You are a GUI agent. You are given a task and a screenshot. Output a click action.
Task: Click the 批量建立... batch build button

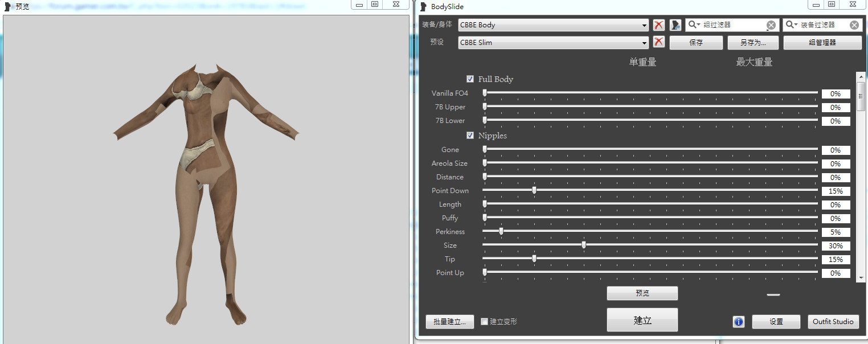[x=450, y=322]
